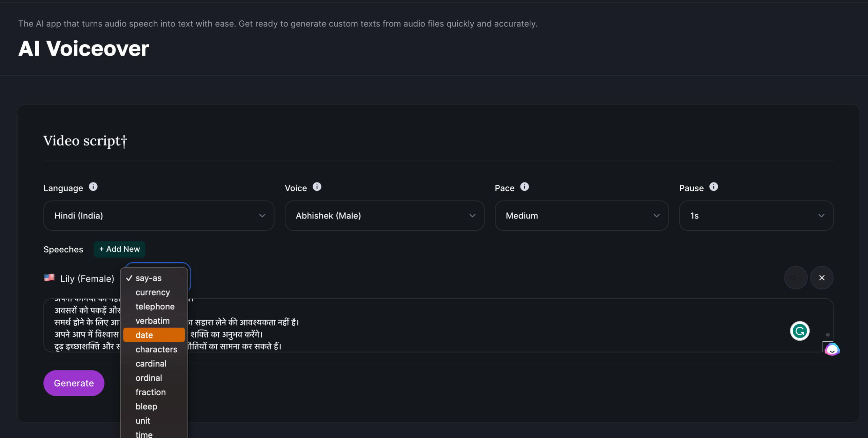
Task: Choose the telephone option
Action: (x=155, y=307)
